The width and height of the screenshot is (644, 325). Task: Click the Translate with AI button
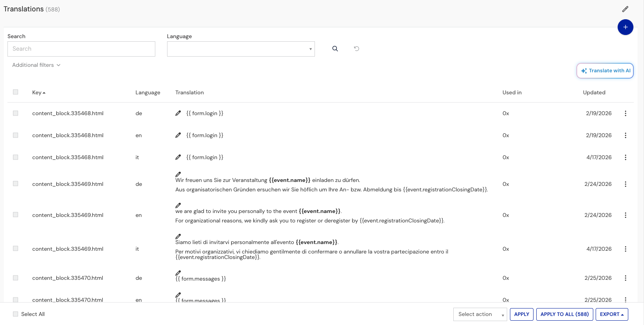(605, 71)
